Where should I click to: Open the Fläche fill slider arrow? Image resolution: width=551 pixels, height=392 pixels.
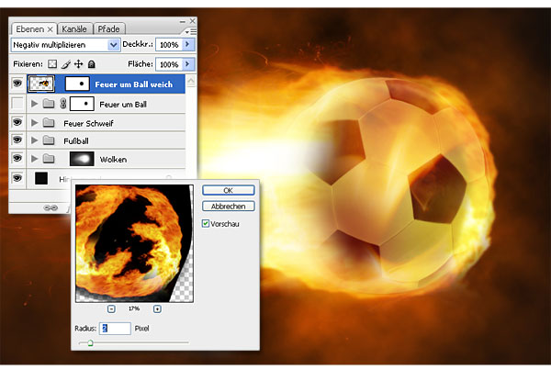point(187,64)
